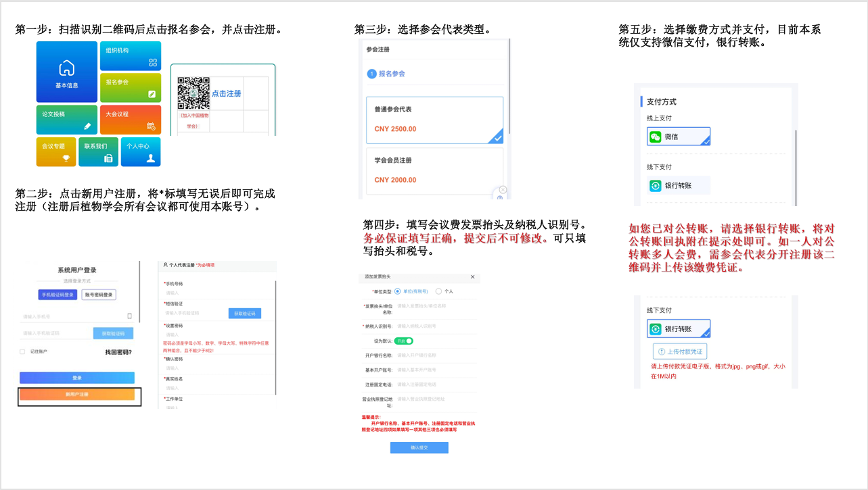Select the 学会会员注册 CNY 2000 option
This screenshot has width=868, height=490.
pyautogui.click(x=434, y=170)
